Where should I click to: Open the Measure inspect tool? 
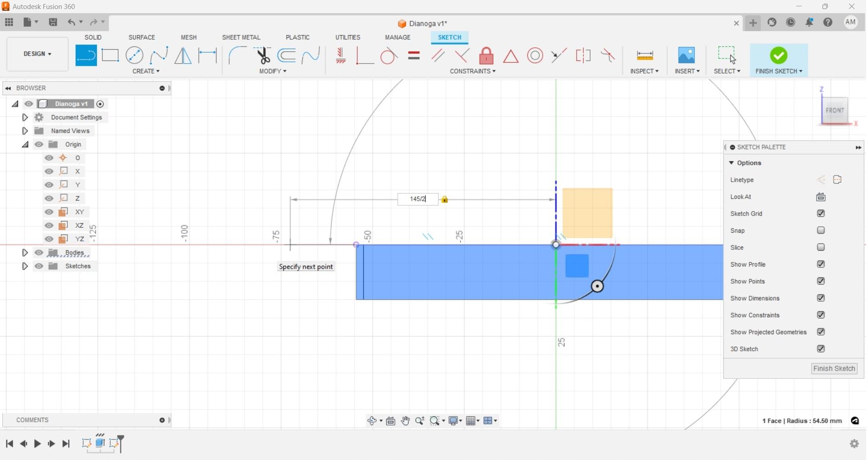645,55
